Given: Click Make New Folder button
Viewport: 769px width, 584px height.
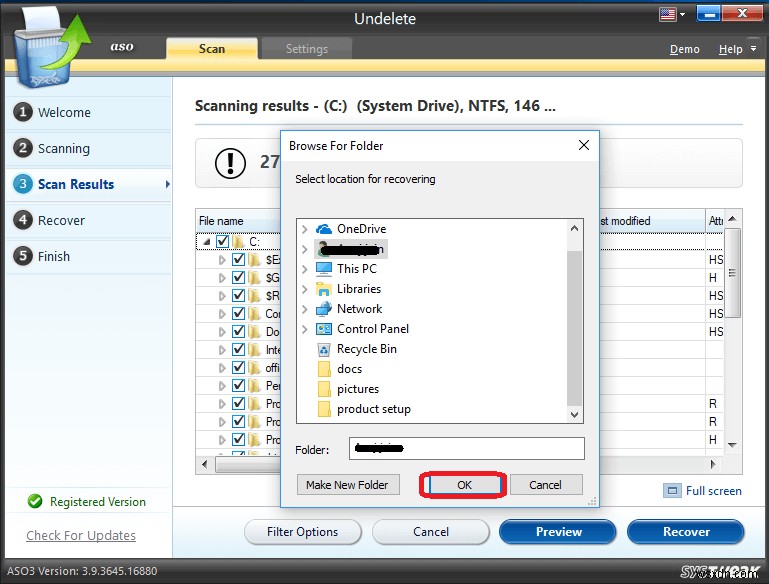Looking at the screenshot, I should click(x=348, y=485).
